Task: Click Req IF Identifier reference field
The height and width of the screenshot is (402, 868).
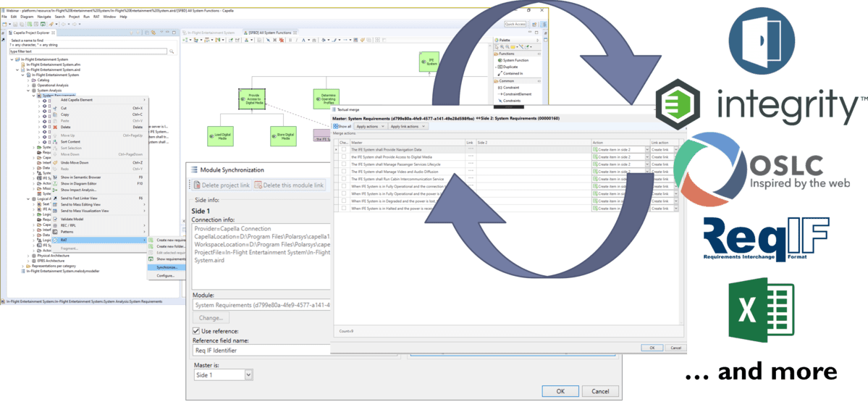Action: click(x=261, y=350)
